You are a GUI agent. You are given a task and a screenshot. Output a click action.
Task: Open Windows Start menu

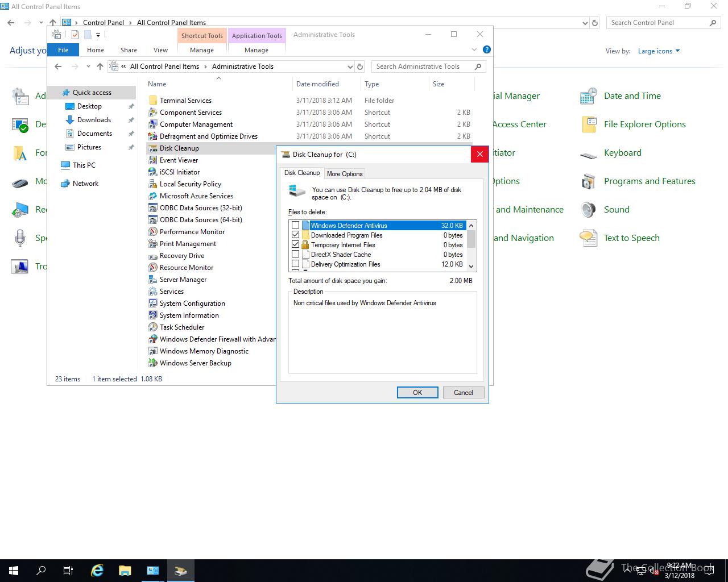14,571
